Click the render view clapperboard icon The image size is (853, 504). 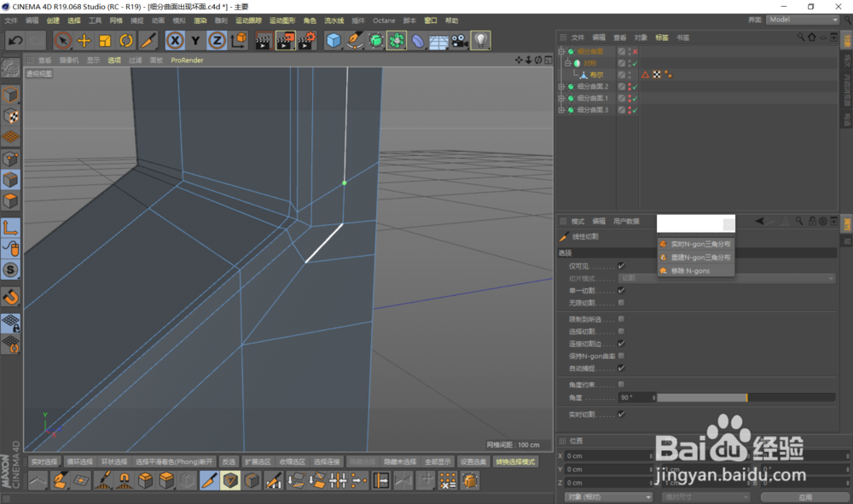pos(264,41)
